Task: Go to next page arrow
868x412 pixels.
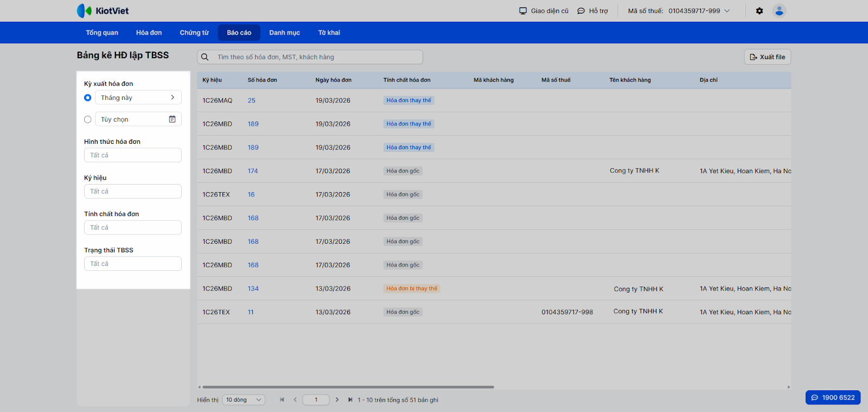Action: (337, 400)
